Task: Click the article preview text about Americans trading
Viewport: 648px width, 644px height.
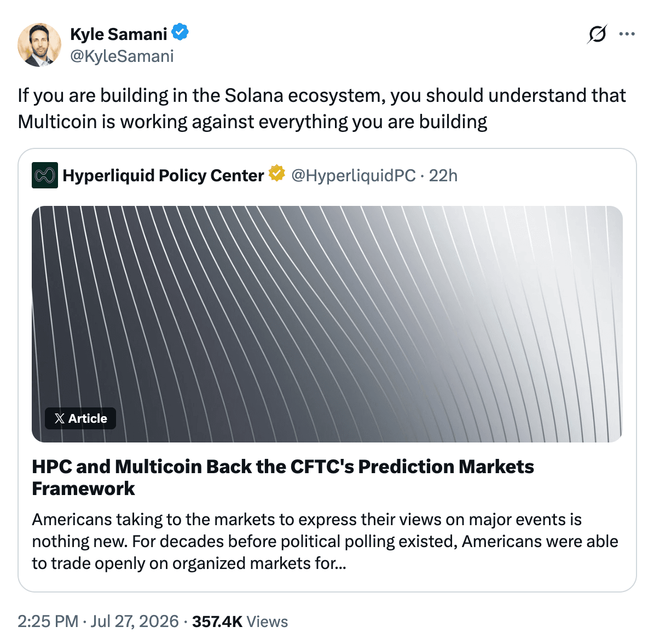Action: tap(325, 542)
